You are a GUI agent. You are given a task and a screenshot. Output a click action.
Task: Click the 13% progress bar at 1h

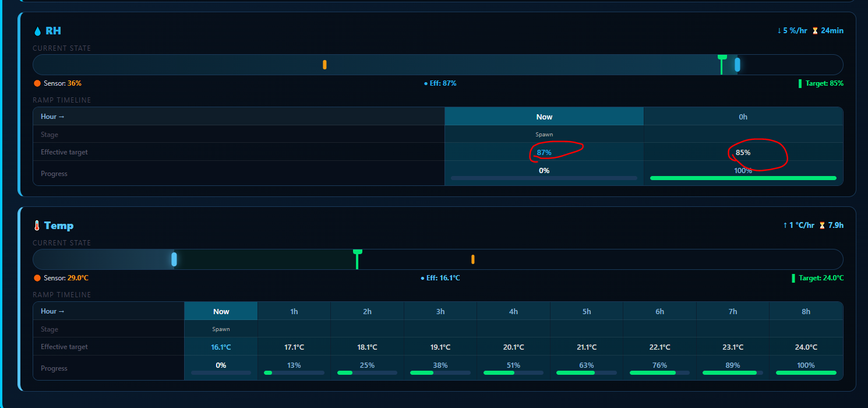pyautogui.click(x=294, y=372)
